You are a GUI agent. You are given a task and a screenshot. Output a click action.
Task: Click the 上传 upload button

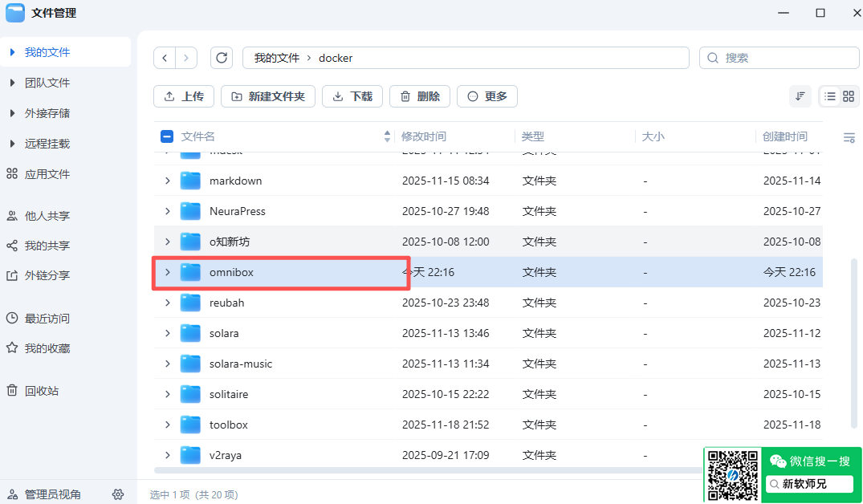184,96
